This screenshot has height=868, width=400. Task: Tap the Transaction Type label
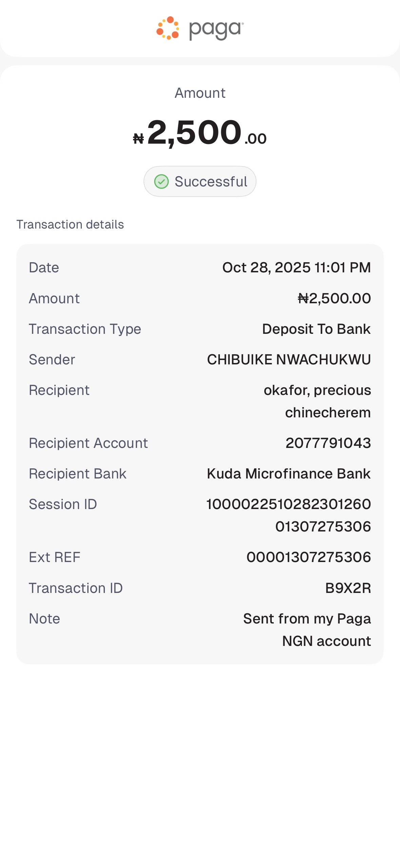(x=85, y=329)
